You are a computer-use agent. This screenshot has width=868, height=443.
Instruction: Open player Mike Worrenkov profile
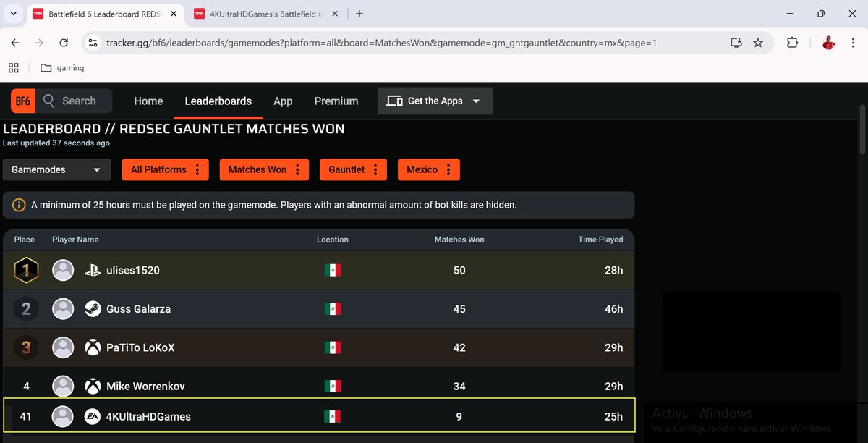click(x=145, y=387)
